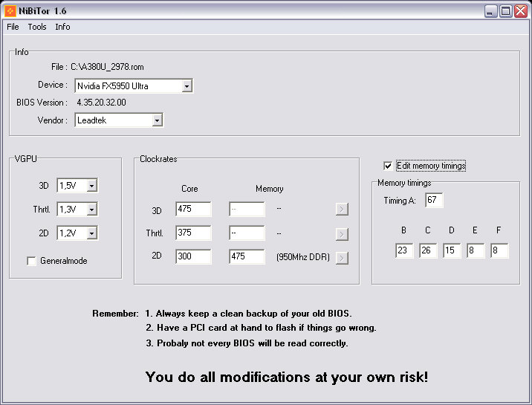Click the timing E field showing 8
Screen dimensions: 532x405
(x=476, y=250)
